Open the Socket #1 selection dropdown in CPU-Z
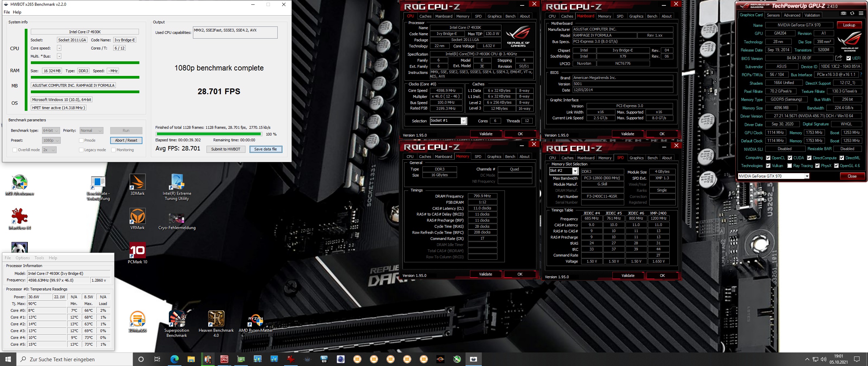Screen dimensions: 868x366 tap(448, 121)
